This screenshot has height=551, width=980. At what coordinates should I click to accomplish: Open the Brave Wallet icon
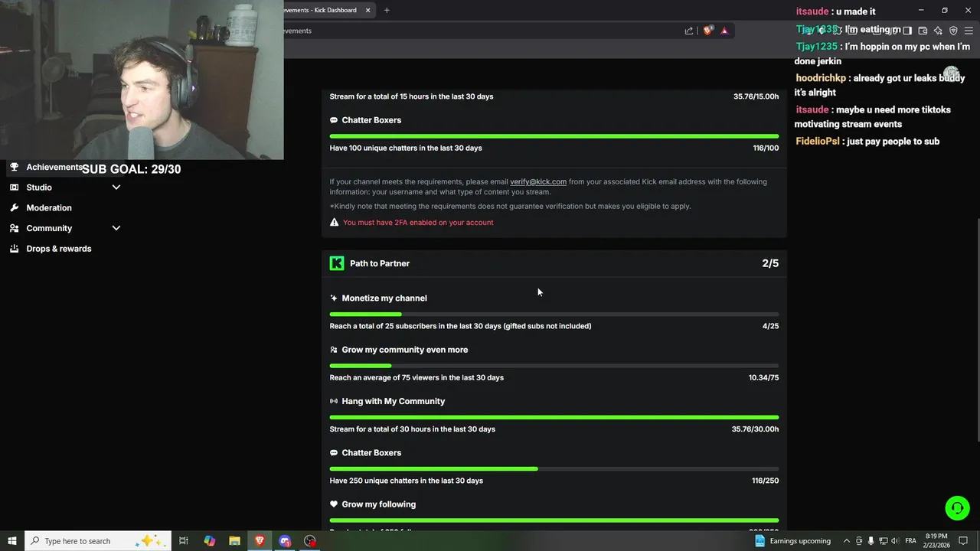pyautogui.click(x=923, y=31)
